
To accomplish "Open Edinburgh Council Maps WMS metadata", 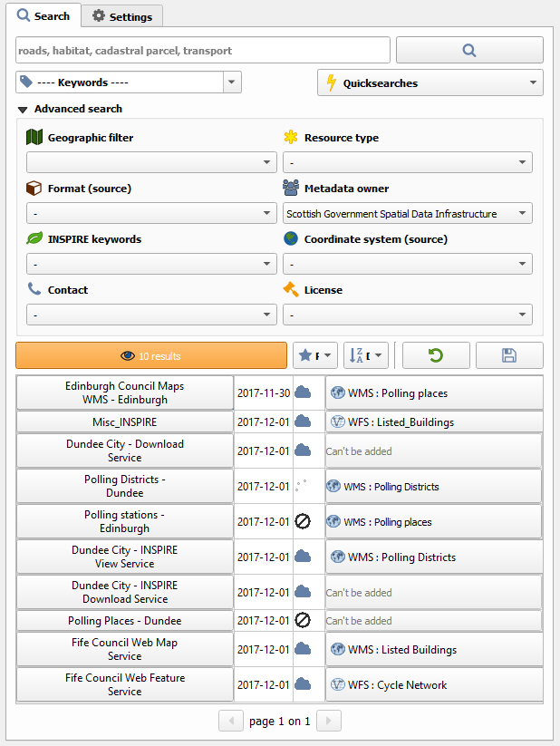I will click(125, 393).
